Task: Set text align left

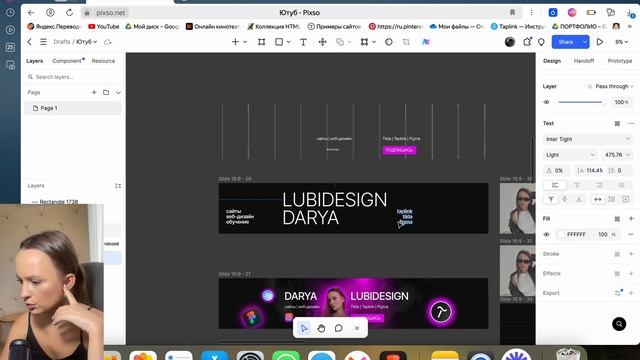Action: pyautogui.click(x=555, y=185)
